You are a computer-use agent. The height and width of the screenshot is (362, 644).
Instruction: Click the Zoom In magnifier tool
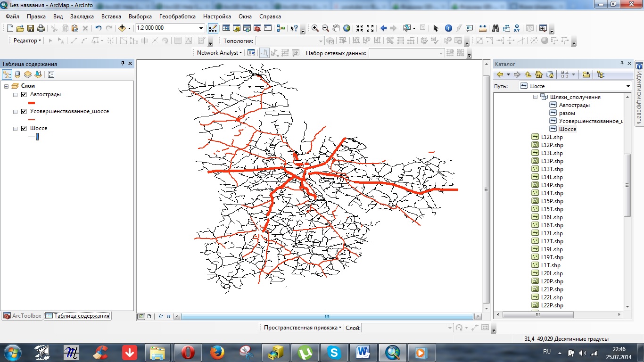click(315, 28)
